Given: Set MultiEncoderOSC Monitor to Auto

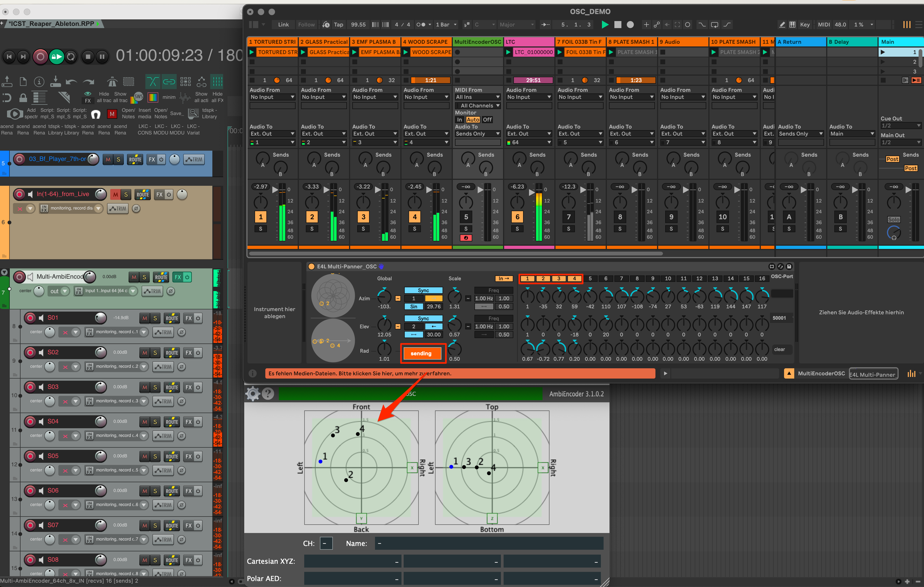Looking at the screenshot, I should click(x=473, y=120).
